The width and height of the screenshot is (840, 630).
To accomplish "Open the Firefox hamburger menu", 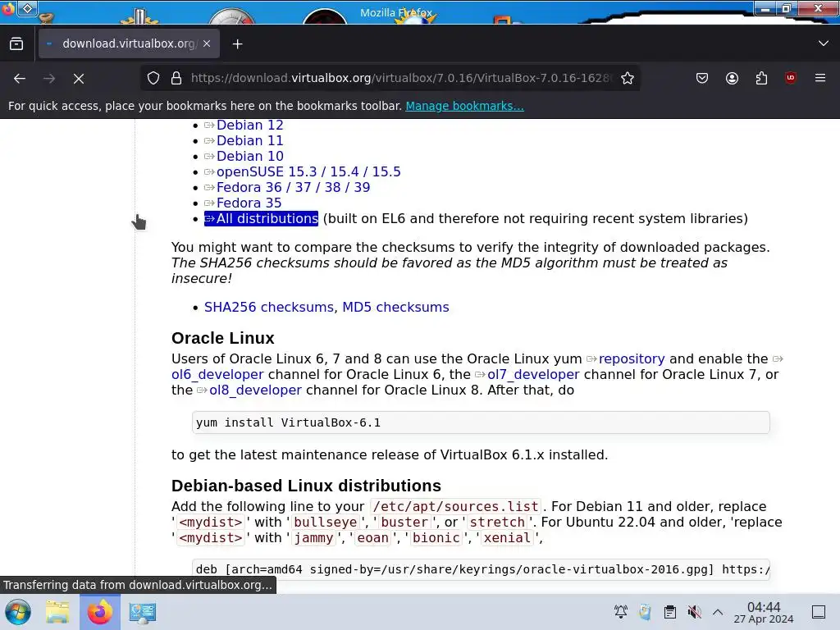I will pyautogui.click(x=820, y=78).
